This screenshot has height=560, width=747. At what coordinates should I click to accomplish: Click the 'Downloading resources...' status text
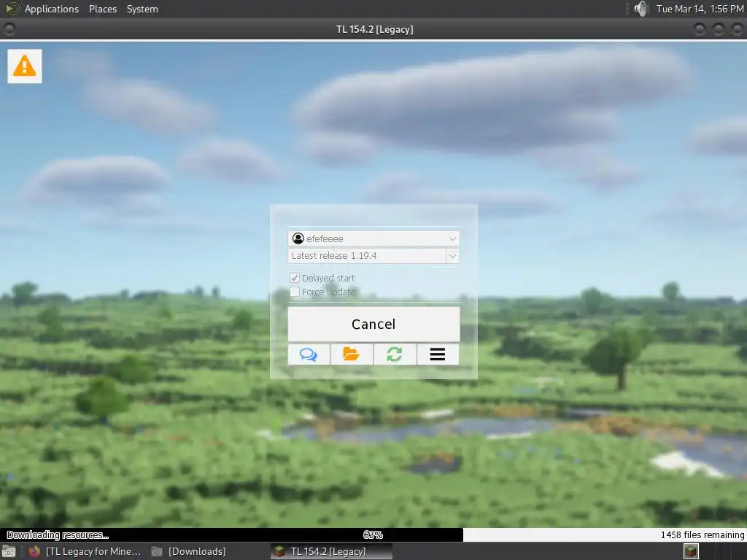(58, 534)
